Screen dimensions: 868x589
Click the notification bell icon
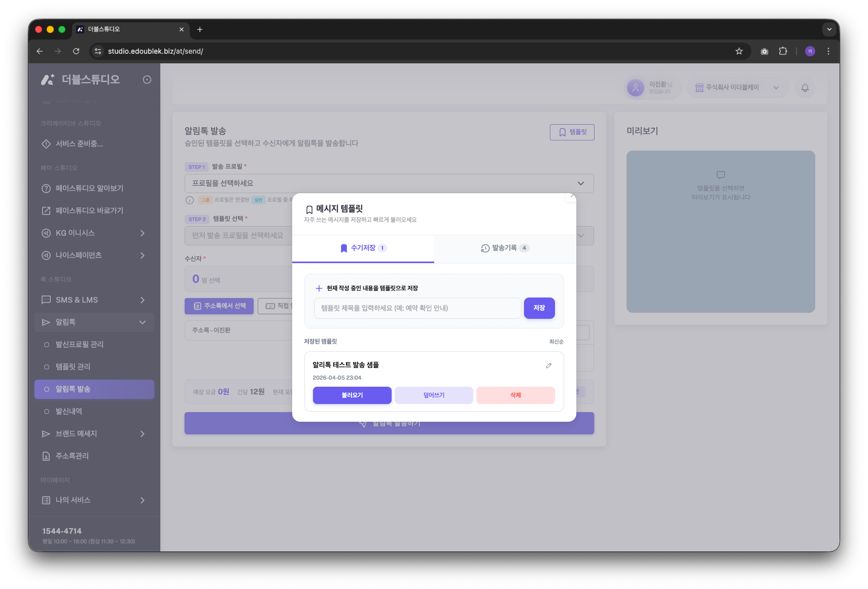(x=805, y=88)
